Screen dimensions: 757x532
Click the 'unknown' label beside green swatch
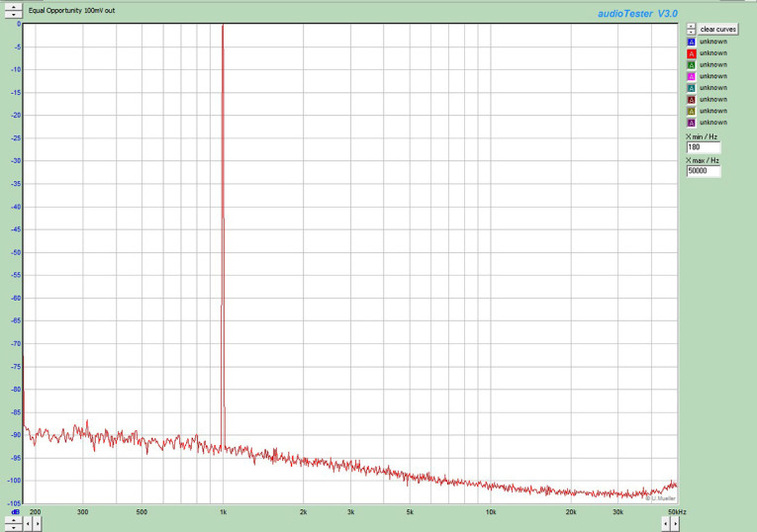(x=713, y=64)
